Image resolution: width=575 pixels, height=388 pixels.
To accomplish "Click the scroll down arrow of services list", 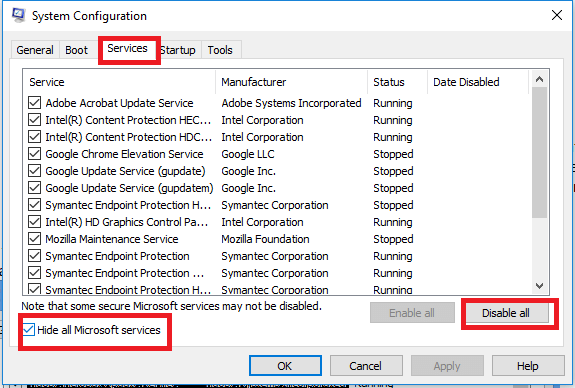I will pyautogui.click(x=539, y=286).
